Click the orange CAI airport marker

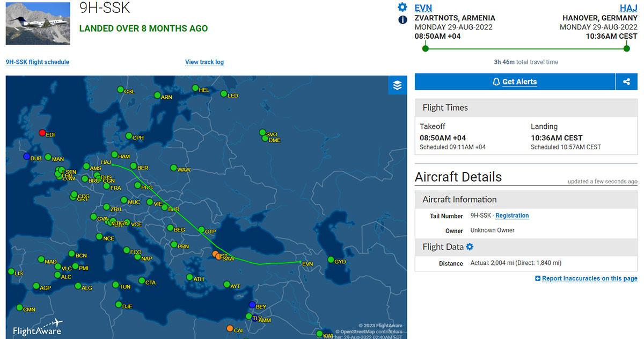[x=230, y=328]
